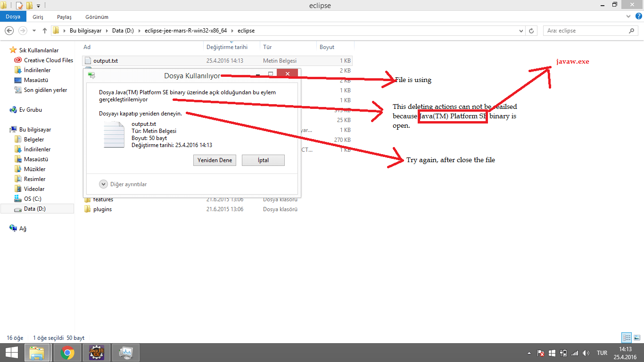Switch to the large thumbnails view
This screenshot has height=362, width=644.
click(636, 337)
